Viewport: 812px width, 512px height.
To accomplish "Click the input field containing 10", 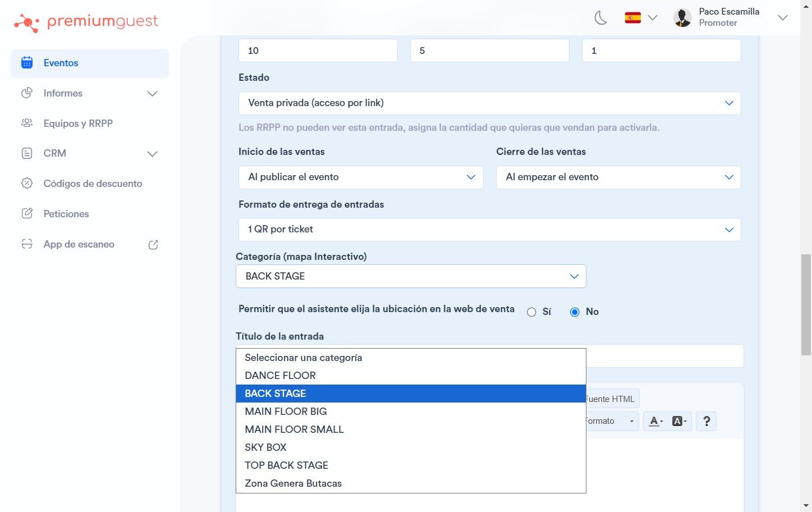I will pos(318,51).
